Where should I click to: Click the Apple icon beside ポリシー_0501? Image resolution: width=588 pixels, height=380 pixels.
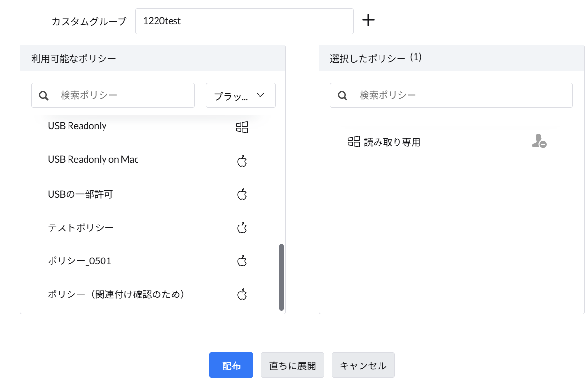[x=242, y=261]
